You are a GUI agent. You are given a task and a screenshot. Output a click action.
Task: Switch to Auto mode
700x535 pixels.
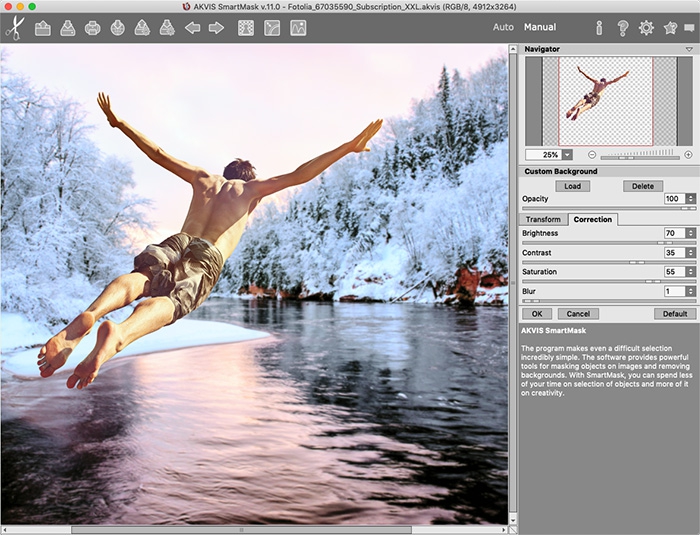pos(503,27)
